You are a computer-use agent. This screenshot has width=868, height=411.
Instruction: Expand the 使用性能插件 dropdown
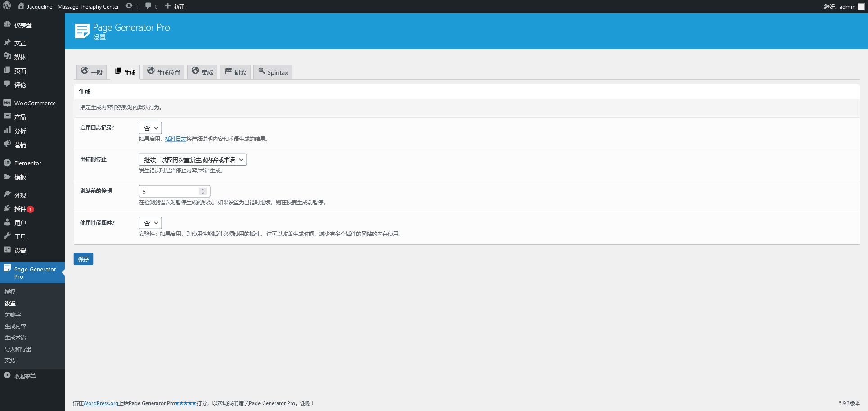click(150, 223)
